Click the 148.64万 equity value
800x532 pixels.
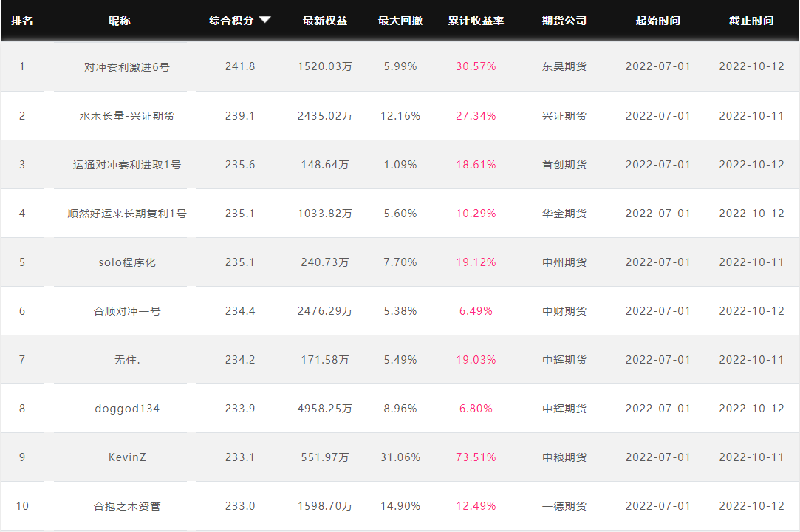325,164
